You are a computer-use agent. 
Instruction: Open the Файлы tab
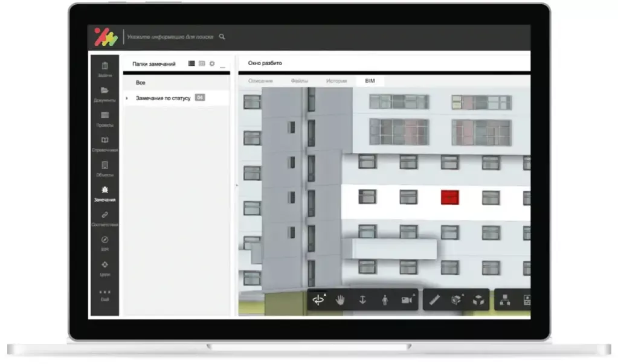[x=299, y=81]
